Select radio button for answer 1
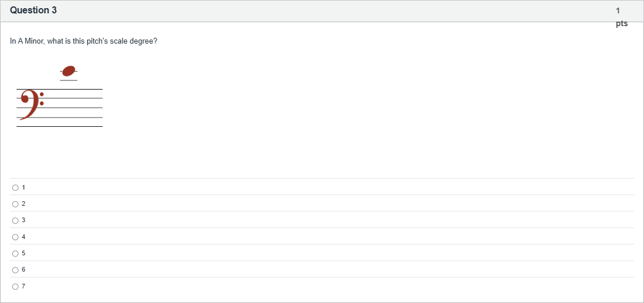Screen dimensions: 644x303 pos(15,187)
